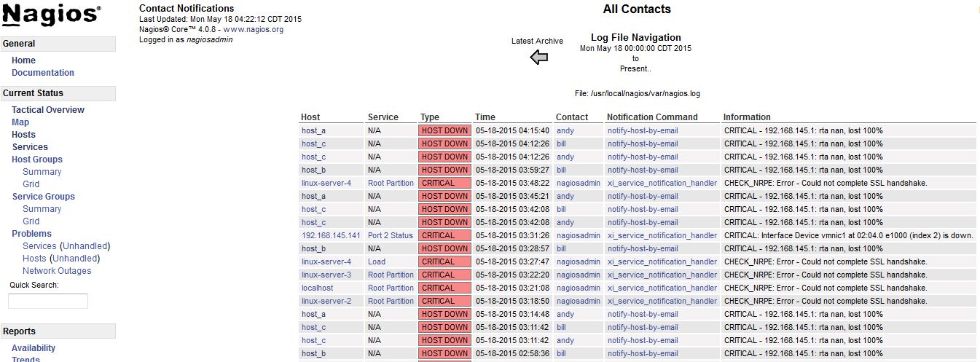Open the Tactical Overview page

pyautogui.click(x=48, y=110)
